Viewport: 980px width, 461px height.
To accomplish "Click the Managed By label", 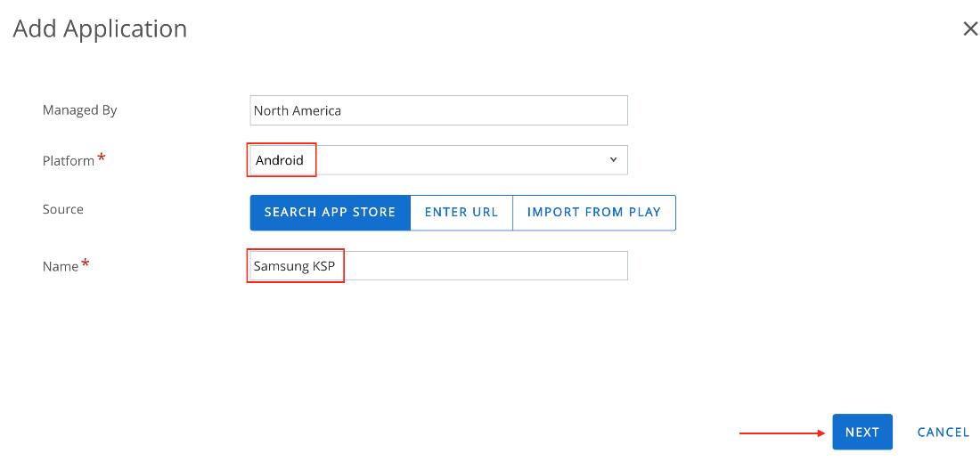I will pyautogui.click(x=80, y=110).
